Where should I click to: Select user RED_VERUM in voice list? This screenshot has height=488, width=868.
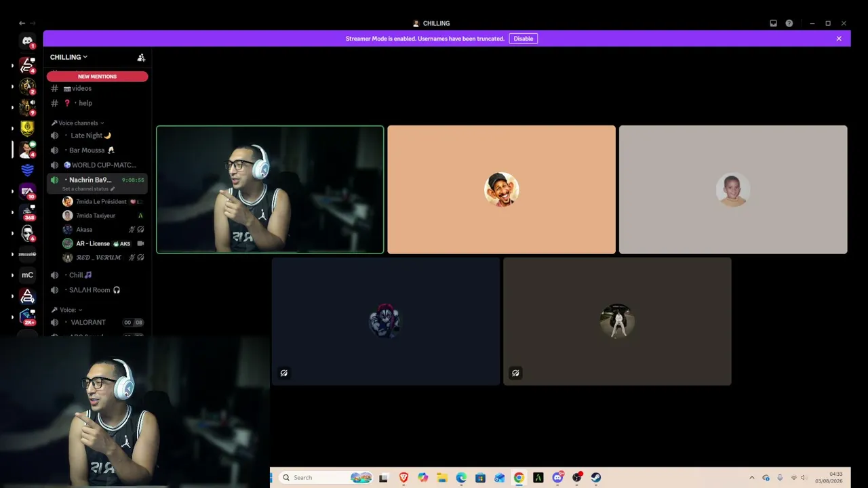[103, 258]
